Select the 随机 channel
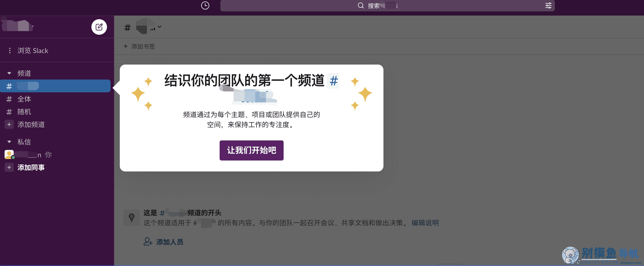This screenshot has width=644, height=266. 24,112
